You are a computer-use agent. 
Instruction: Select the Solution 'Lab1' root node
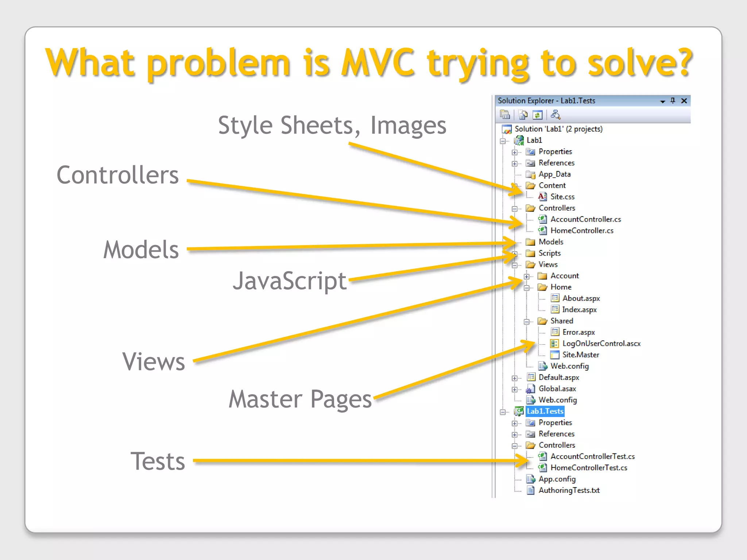(x=558, y=129)
